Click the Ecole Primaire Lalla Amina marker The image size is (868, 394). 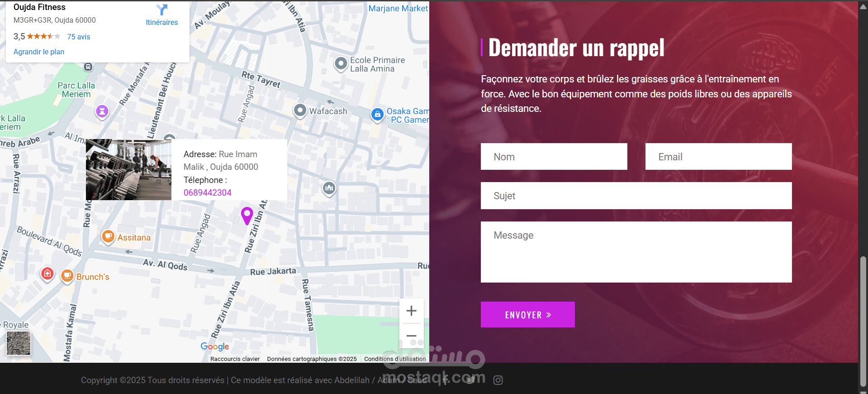(x=341, y=64)
